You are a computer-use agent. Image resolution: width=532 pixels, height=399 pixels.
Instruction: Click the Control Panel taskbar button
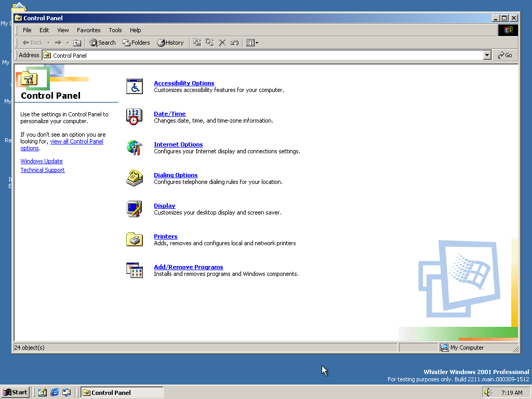click(x=122, y=393)
